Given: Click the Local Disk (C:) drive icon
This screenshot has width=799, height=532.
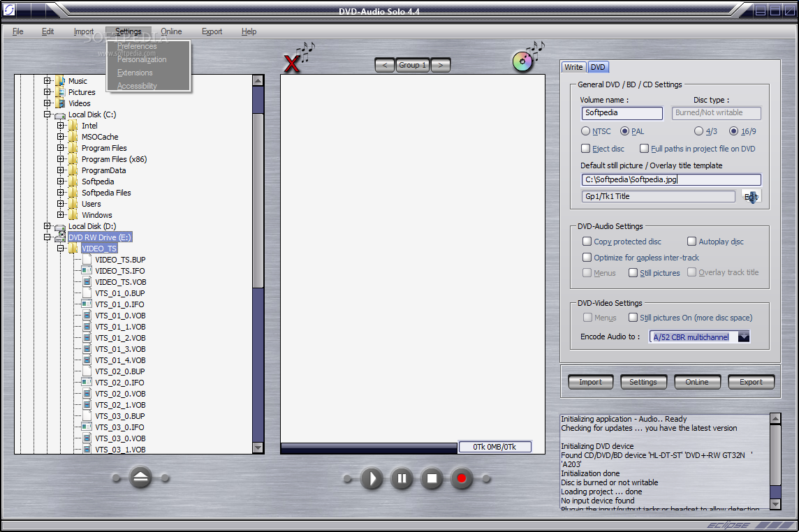Looking at the screenshot, I should point(60,114).
